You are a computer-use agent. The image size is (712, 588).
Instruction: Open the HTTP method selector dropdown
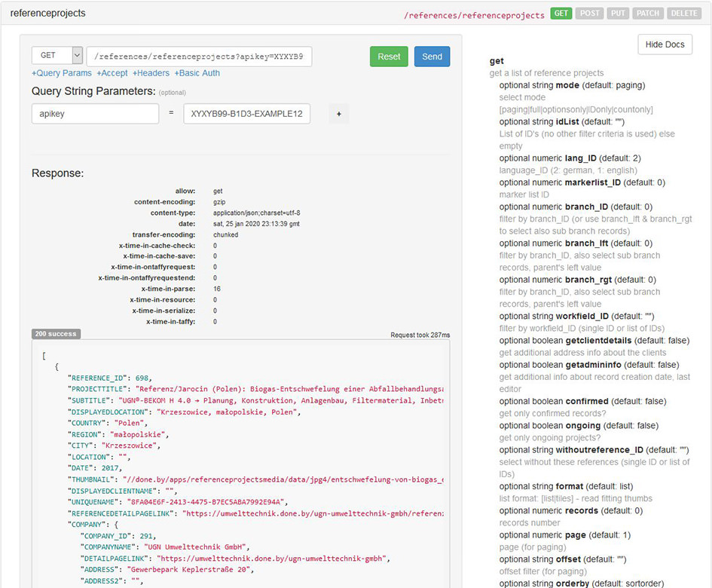click(x=57, y=56)
